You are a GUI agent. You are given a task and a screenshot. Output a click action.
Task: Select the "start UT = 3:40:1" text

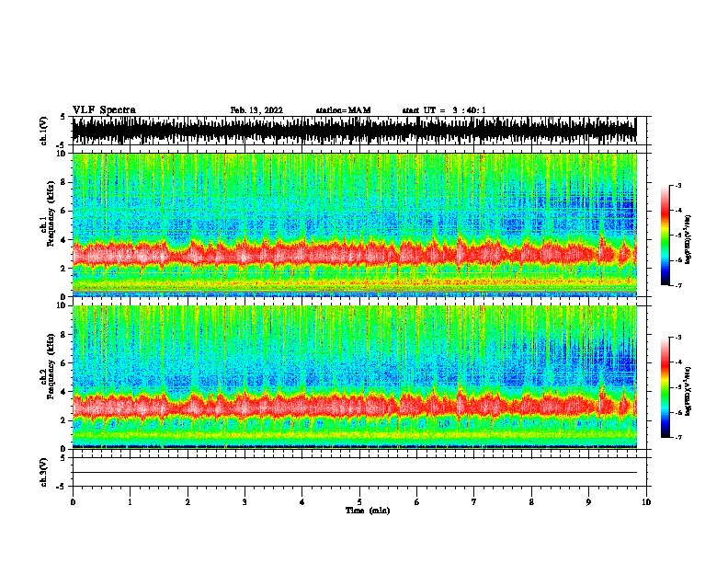click(444, 110)
